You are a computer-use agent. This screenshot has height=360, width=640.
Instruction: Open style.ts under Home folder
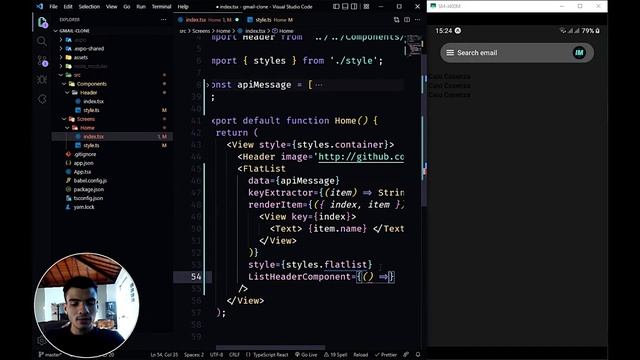coord(91,145)
